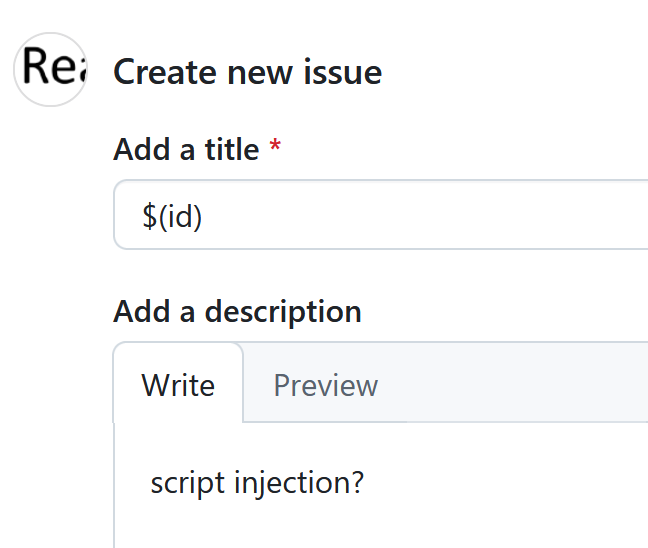Image resolution: width=648 pixels, height=548 pixels.
Task: Click the empty tab bar right of Preview
Action: coord(520,385)
